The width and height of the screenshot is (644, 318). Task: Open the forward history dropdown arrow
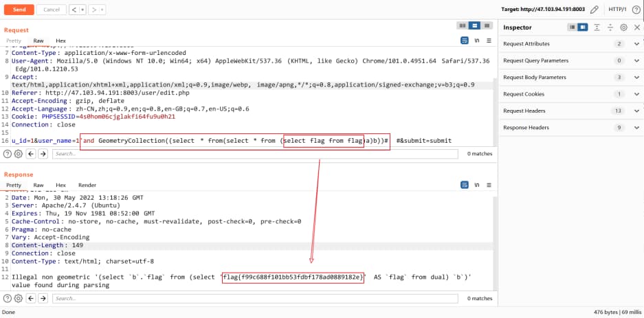[x=102, y=10]
